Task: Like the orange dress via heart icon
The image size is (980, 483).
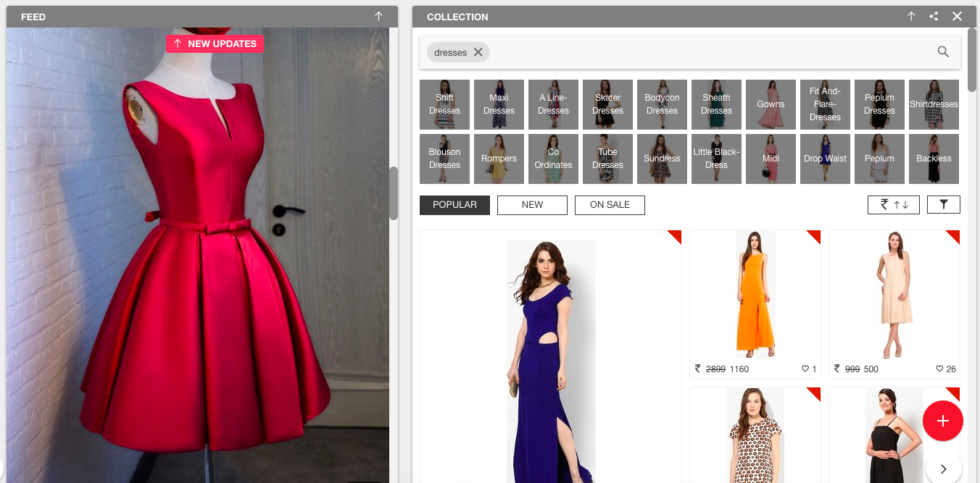Action: 805,369
